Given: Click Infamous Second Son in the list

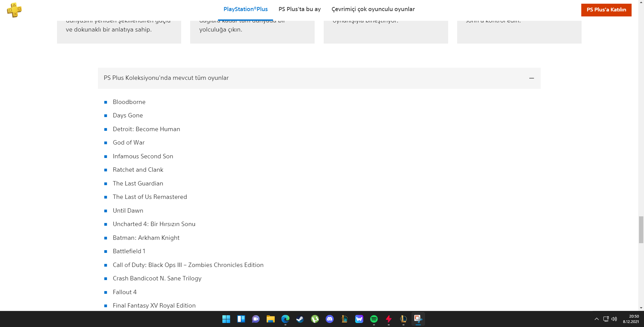Looking at the screenshot, I should point(143,156).
